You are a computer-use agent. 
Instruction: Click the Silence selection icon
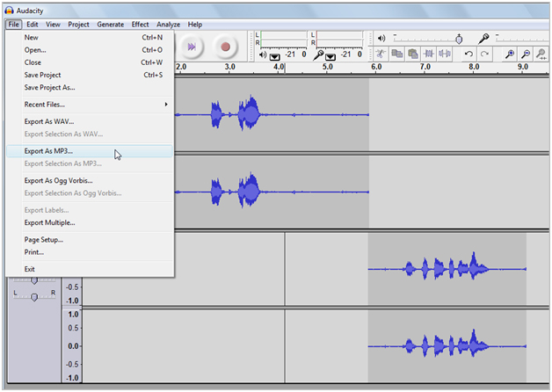[445, 54]
